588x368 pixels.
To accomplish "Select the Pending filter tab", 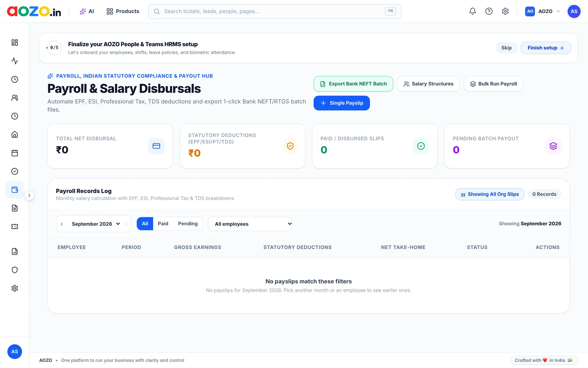I will click(188, 224).
